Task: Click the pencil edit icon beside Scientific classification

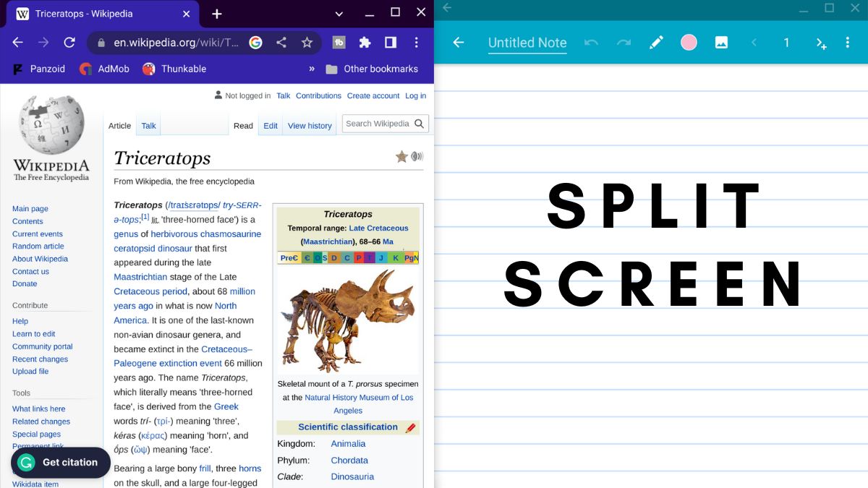Action: 410,428
